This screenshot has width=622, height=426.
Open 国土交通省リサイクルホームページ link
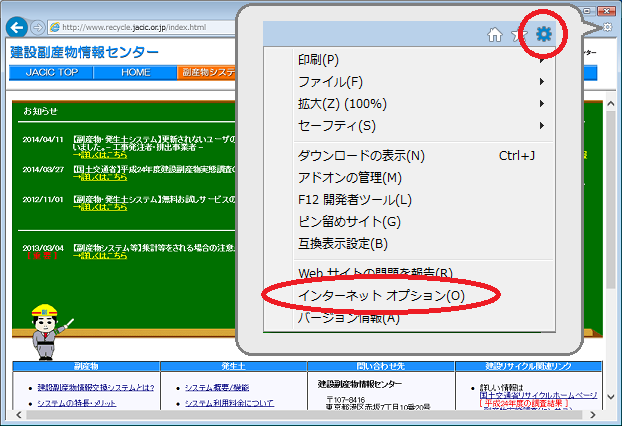[x=538, y=395]
